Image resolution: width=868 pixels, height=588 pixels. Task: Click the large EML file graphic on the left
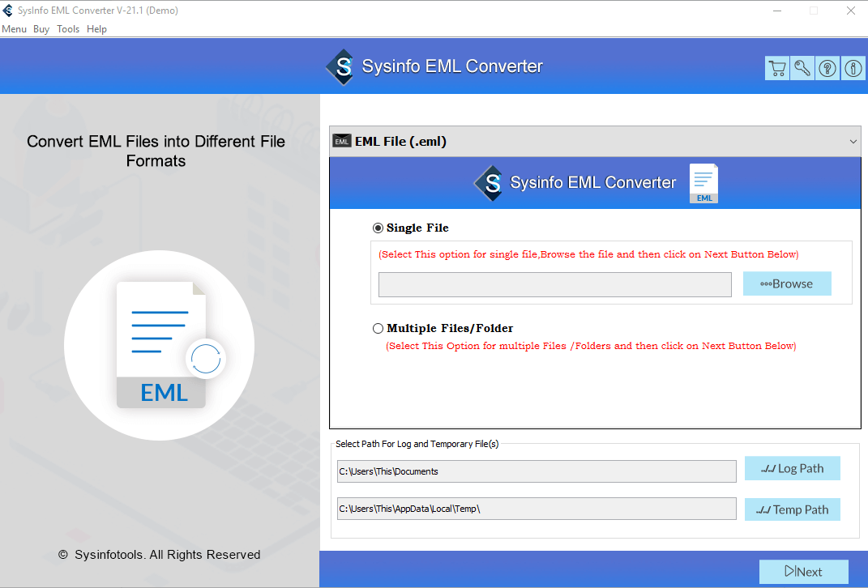160,344
